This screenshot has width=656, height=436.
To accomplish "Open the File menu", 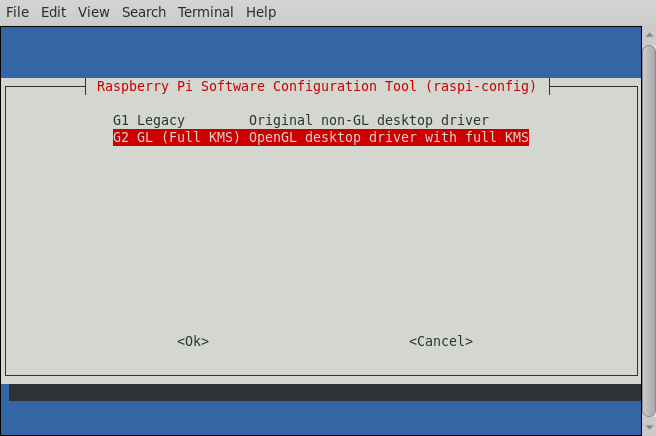I will (17, 12).
